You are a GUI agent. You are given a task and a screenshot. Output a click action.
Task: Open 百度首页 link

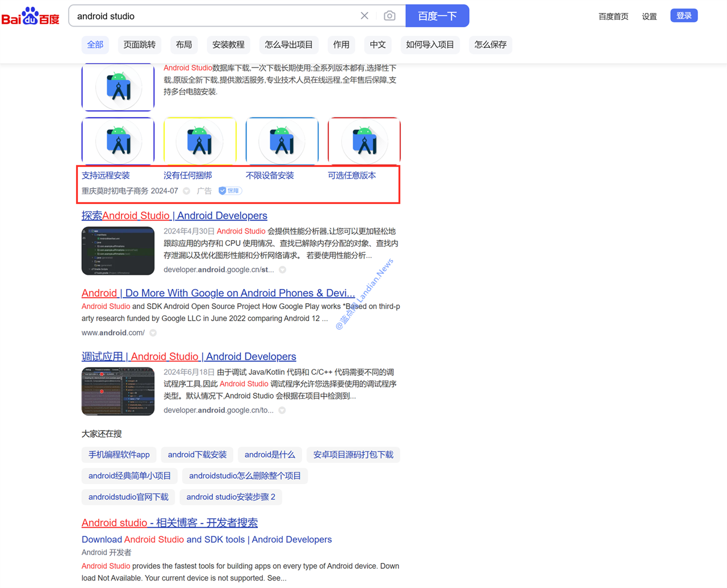point(613,16)
